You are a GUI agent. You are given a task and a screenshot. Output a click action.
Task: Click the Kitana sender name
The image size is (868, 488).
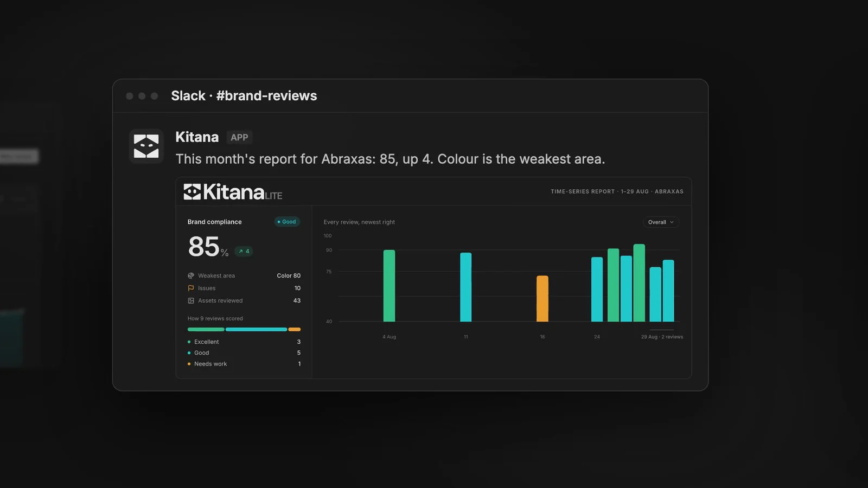tap(197, 137)
